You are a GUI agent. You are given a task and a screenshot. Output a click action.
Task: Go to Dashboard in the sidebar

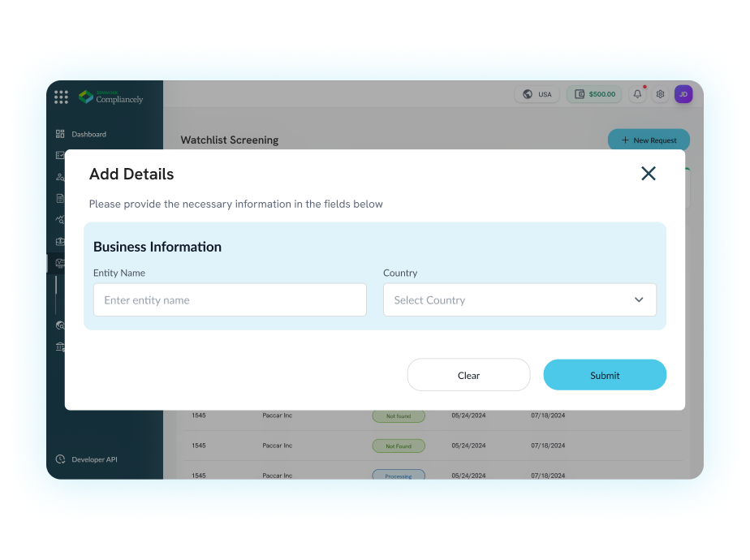point(88,134)
